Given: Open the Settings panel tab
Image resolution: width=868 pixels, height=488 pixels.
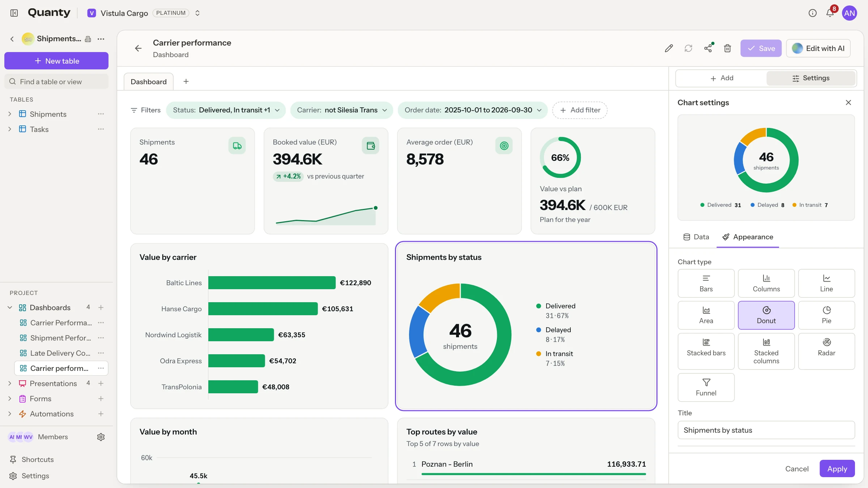Looking at the screenshot, I should click(x=811, y=78).
